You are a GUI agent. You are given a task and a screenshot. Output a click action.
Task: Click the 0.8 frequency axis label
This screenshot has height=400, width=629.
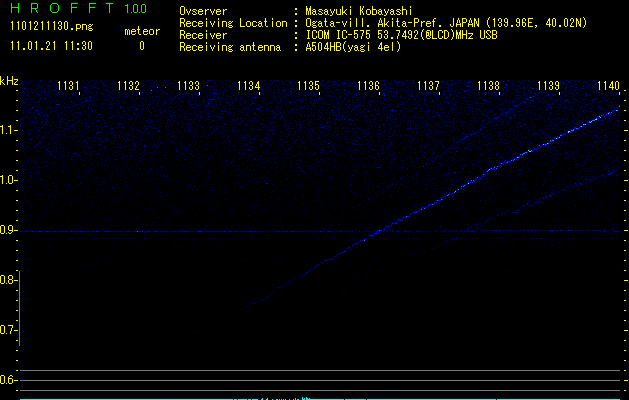tap(8, 280)
